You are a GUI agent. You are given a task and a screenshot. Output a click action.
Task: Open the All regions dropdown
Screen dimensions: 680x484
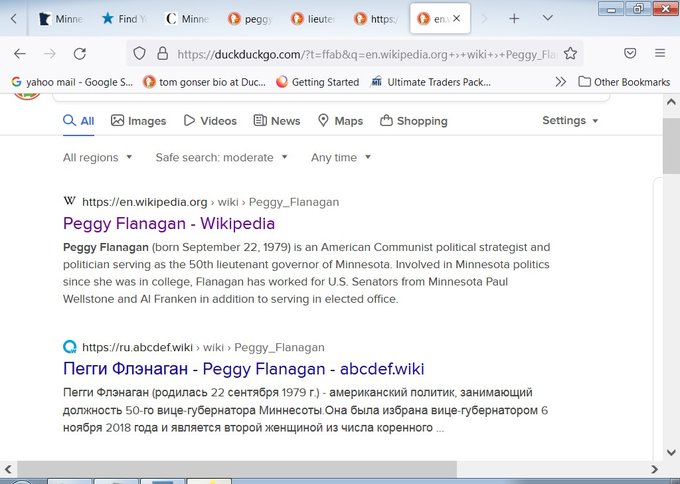pos(98,157)
